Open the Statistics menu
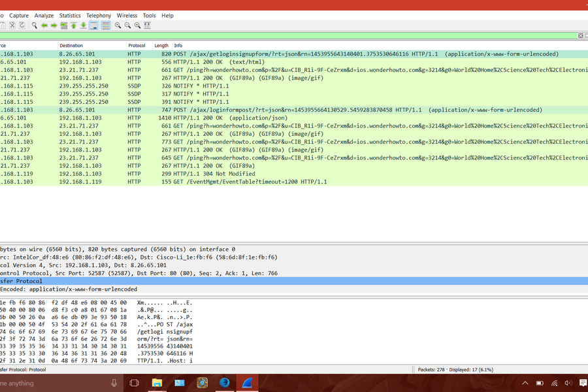 (x=70, y=16)
